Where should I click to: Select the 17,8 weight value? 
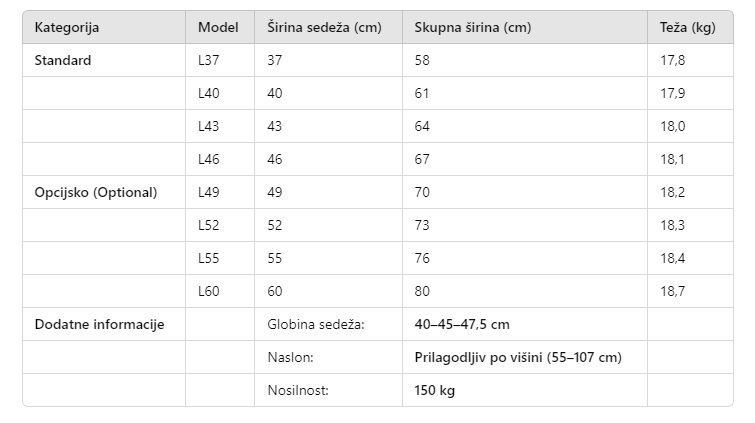pyautogui.click(x=672, y=60)
